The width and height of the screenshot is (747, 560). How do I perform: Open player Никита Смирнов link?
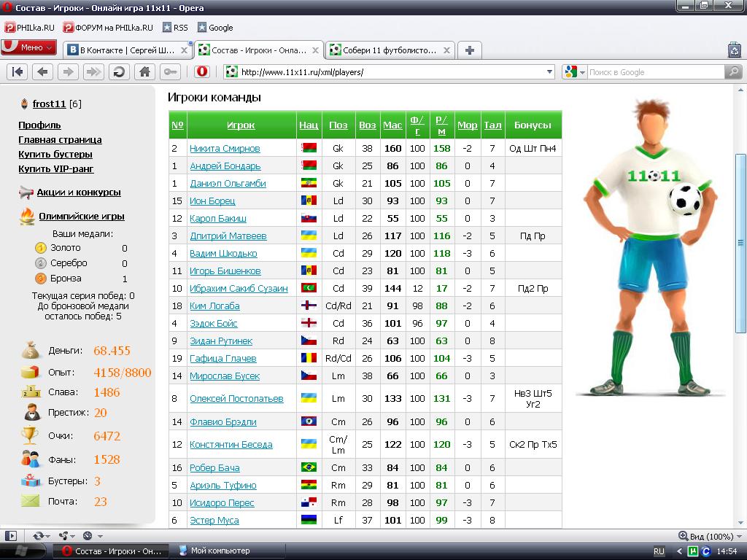pos(225,148)
